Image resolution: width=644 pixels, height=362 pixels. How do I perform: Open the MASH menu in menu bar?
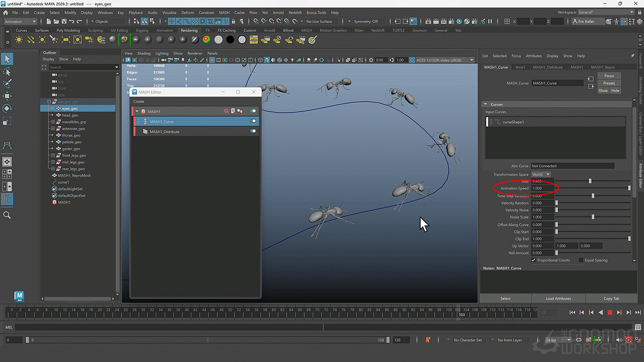224,13
